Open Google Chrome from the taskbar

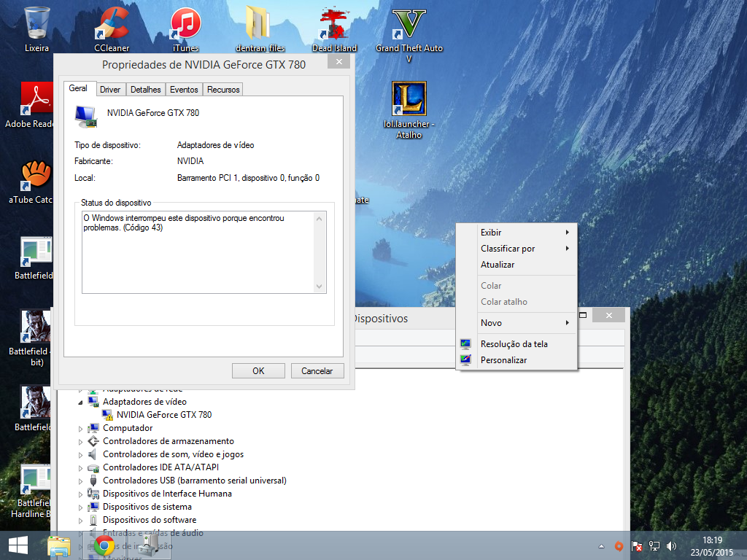(x=104, y=545)
